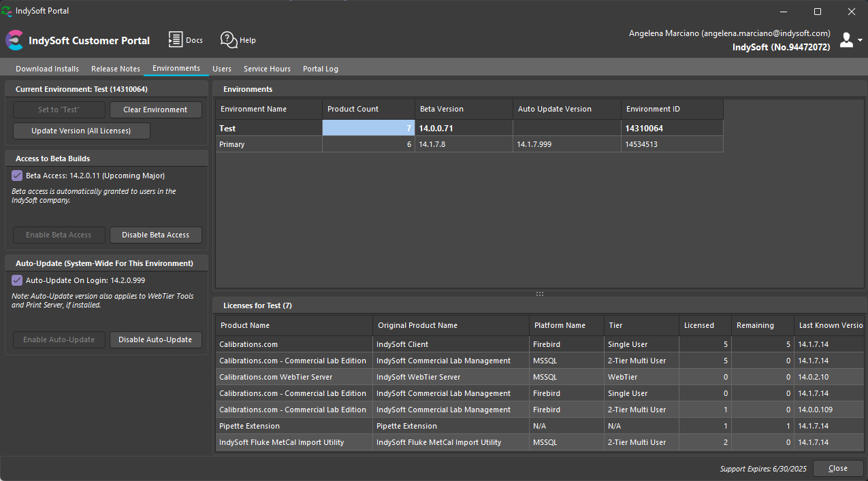Image resolution: width=868 pixels, height=481 pixels.
Task: Click the Disable Beta Access button
Action: tap(155, 235)
